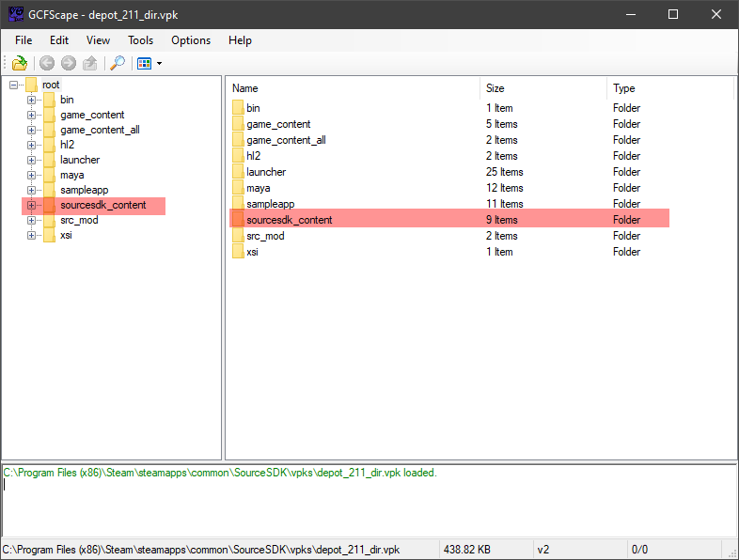This screenshot has width=739, height=560.
Task: Select maya in the folder tree
Action: (72, 175)
